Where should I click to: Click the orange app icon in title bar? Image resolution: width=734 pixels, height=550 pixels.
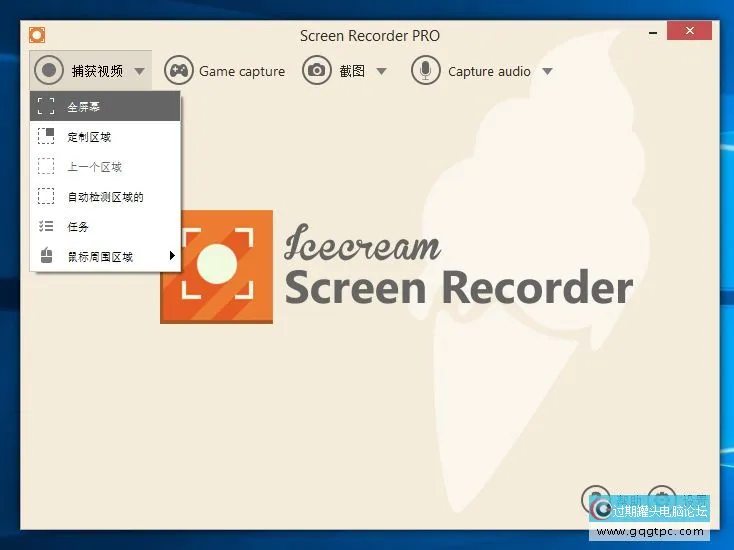37,36
